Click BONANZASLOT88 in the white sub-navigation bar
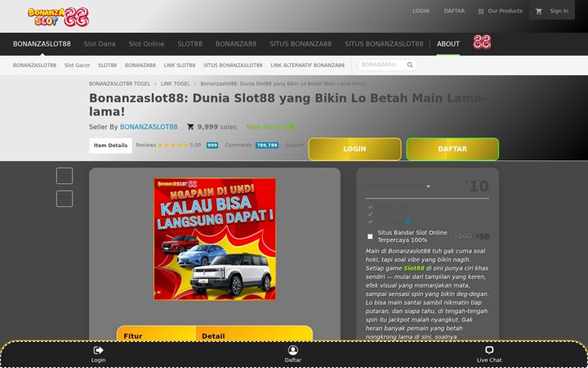Screen dimensions: 588x368 tap(34, 65)
